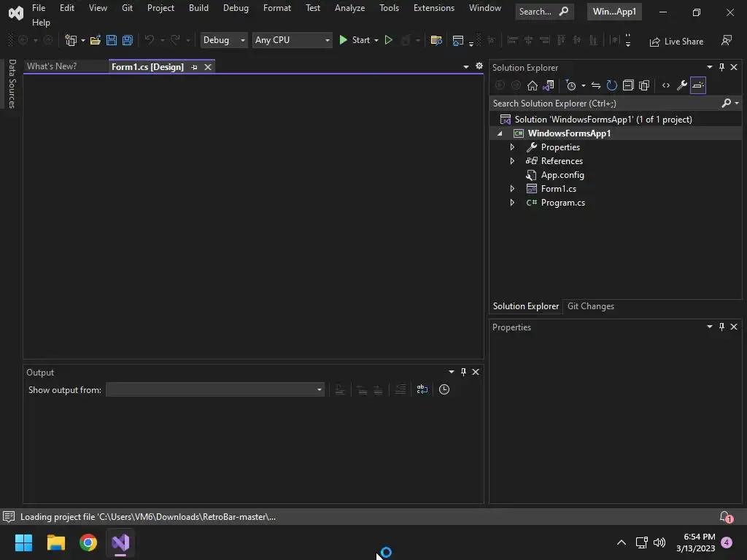
Task: Toggle auto-hide pin of Solution Explorer
Action: coord(721,67)
